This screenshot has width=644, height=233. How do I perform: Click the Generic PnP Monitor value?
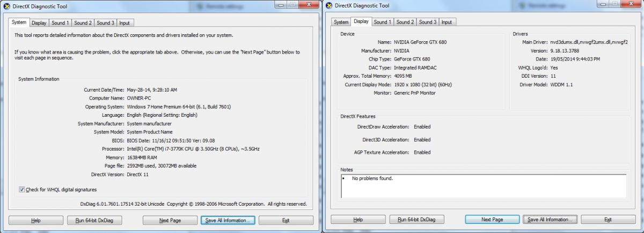click(415, 93)
